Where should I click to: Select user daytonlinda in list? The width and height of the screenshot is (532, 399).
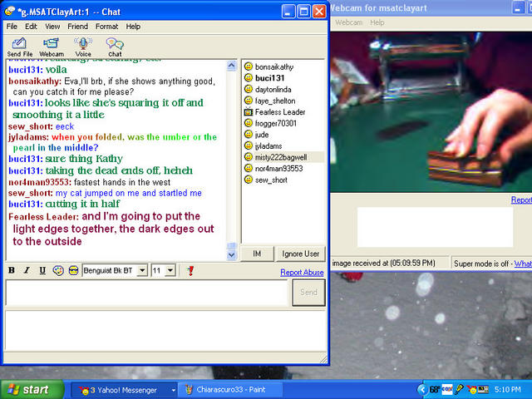point(273,90)
